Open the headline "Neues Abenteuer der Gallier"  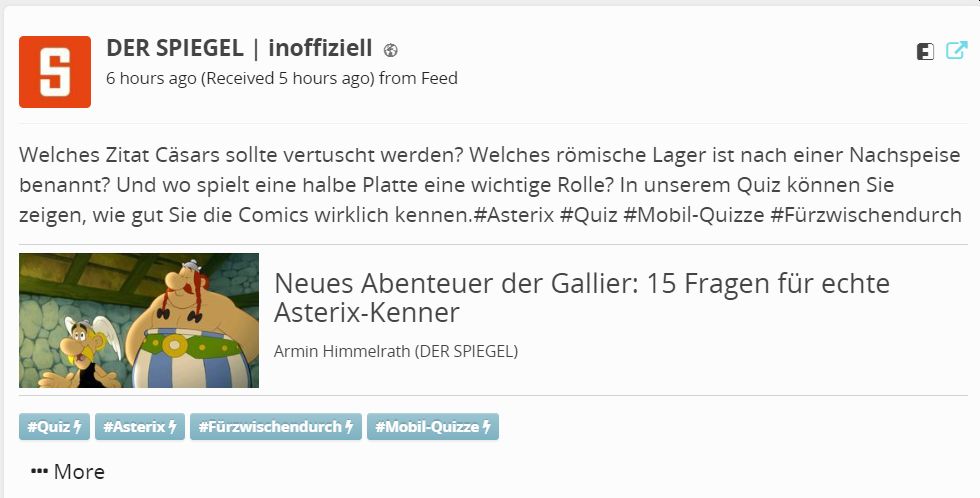[581, 298]
